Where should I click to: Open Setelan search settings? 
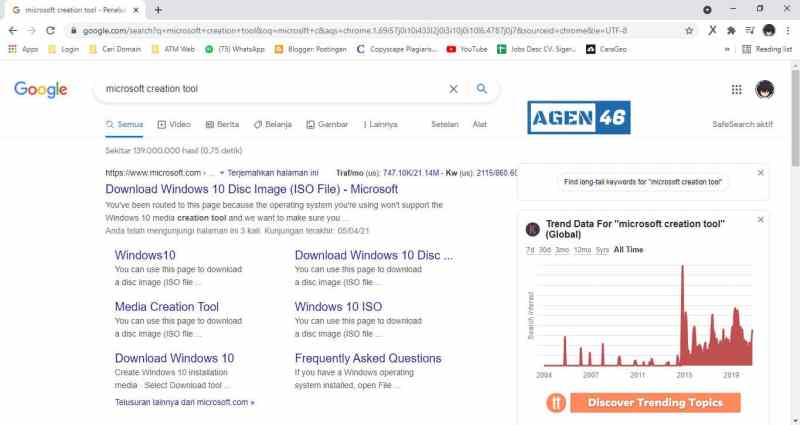(x=445, y=124)
